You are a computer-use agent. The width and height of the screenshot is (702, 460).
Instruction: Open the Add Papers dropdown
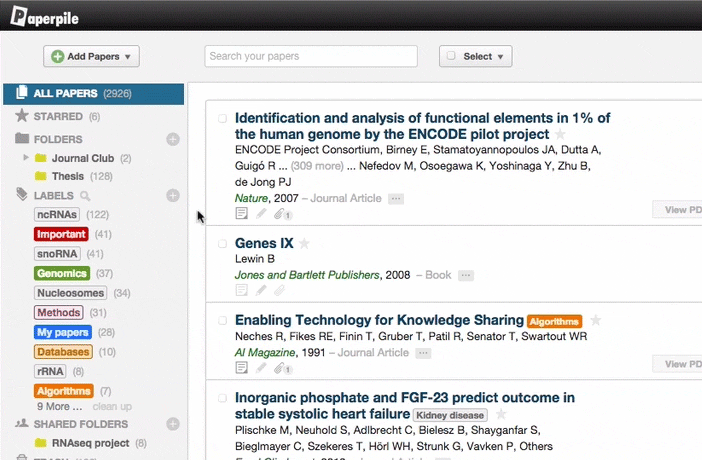(91, 57)
